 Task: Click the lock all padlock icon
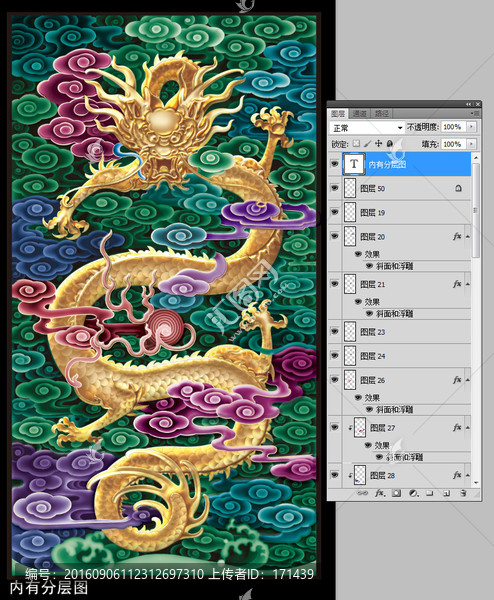click(390, 143)
